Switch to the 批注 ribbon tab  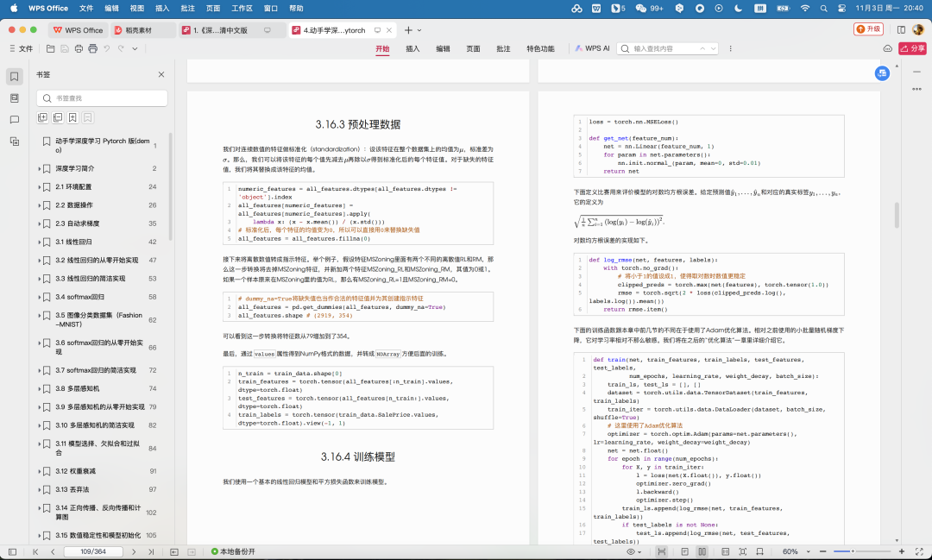pos(503,48)
